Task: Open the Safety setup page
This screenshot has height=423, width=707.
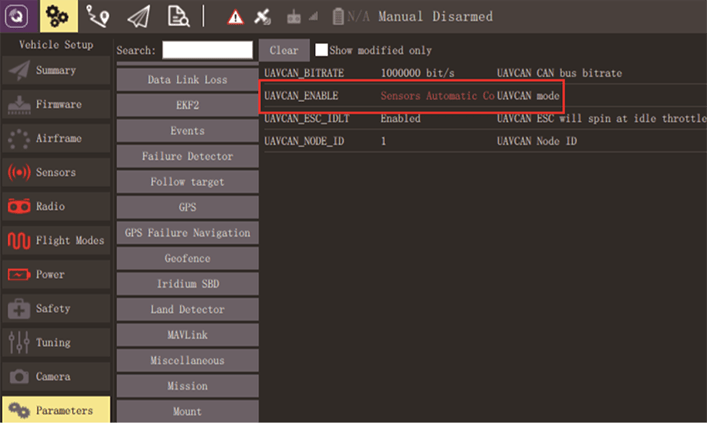Action: tap(55, 309)
